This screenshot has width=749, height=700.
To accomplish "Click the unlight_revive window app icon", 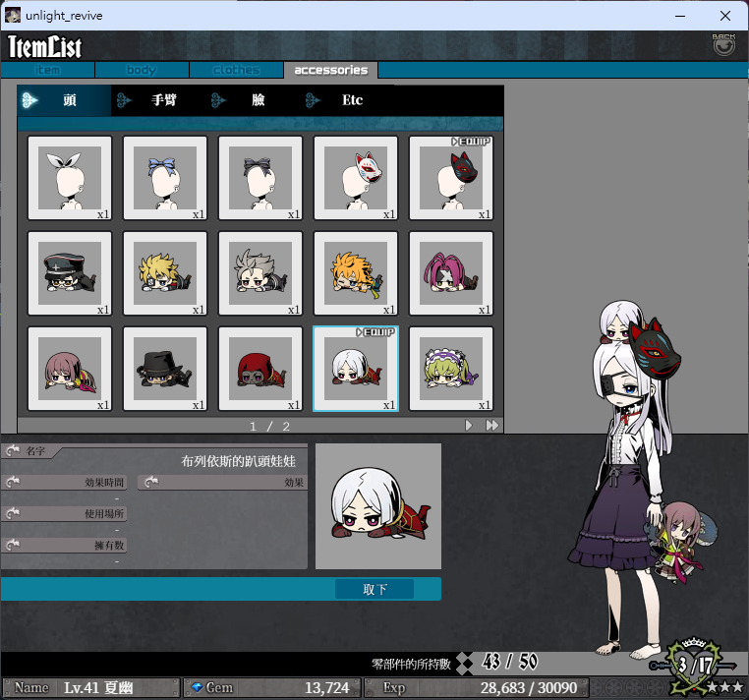I will pos(13,16).
